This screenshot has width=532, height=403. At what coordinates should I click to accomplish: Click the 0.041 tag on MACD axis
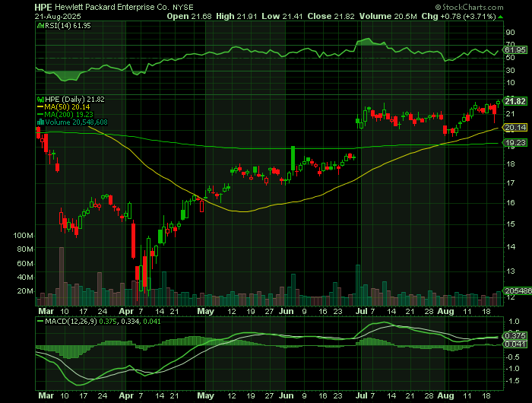pyautogui.click(x=515, y=344)
